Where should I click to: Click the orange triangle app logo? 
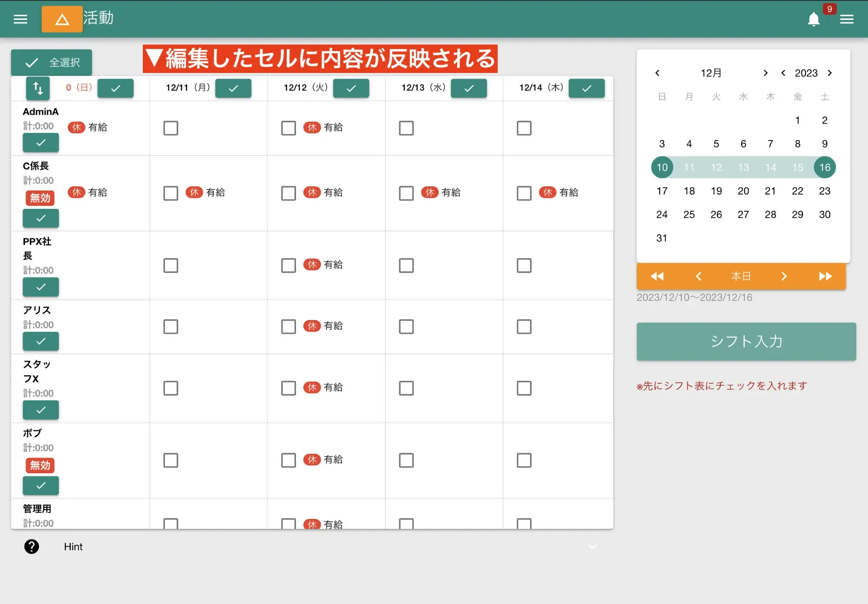[62, 19]
